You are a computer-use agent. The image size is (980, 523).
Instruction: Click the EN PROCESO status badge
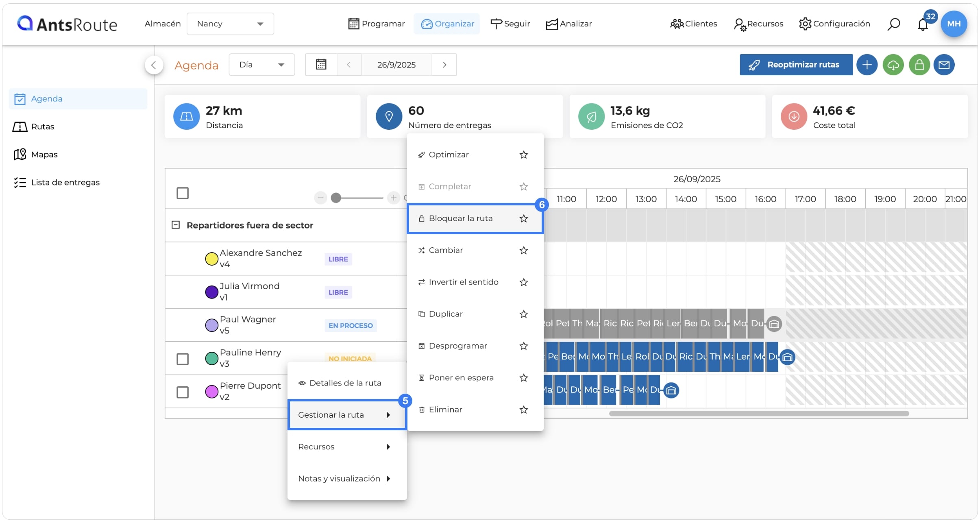351,326
